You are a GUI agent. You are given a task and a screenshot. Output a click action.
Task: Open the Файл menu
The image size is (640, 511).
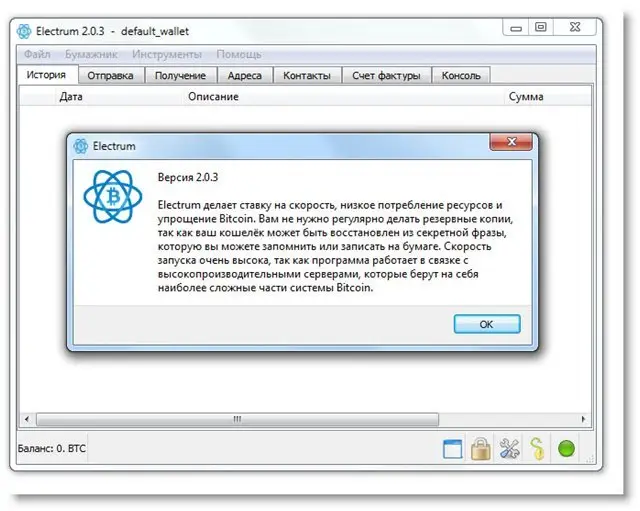pyautogui.click(x=37, y=54)
